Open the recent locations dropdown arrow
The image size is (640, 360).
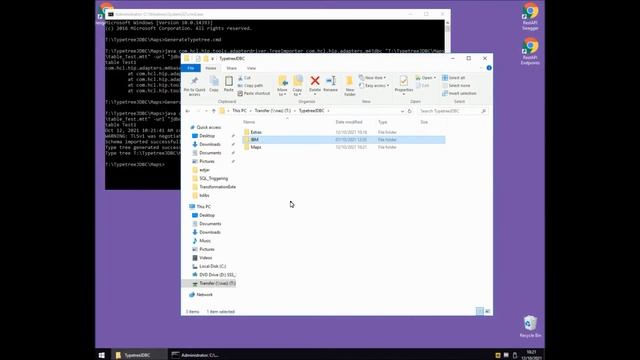(x=206, y=111)
